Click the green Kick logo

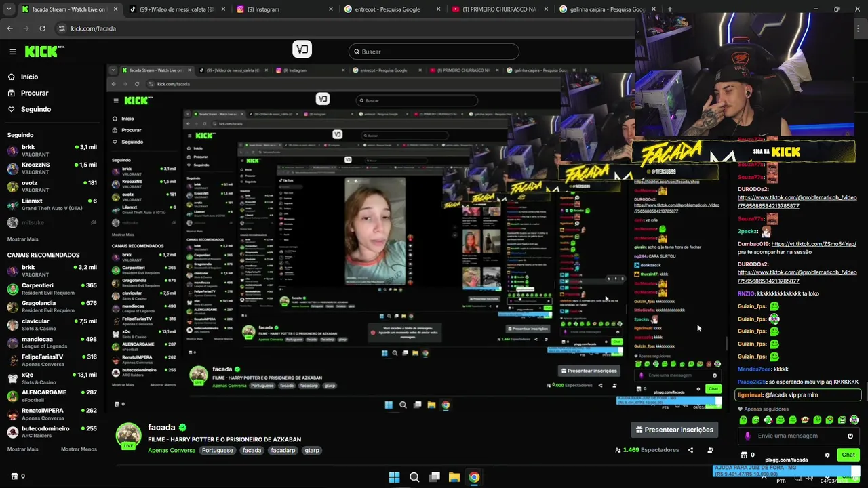(x=43, y=52)
